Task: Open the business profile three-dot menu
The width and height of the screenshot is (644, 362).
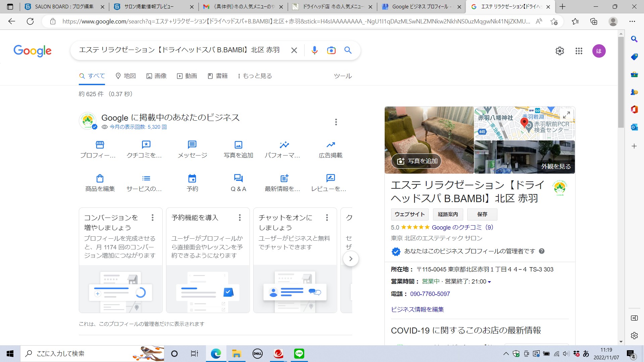Action: coord(336,122)
